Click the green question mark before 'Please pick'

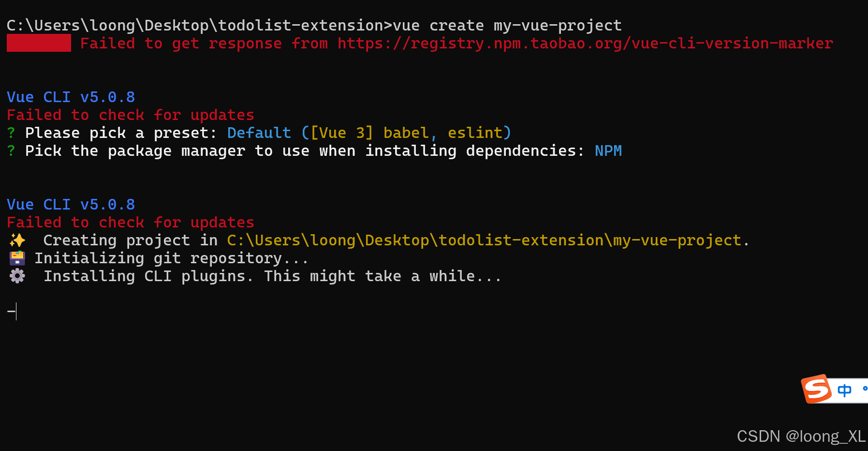click(x=11, y=133)
